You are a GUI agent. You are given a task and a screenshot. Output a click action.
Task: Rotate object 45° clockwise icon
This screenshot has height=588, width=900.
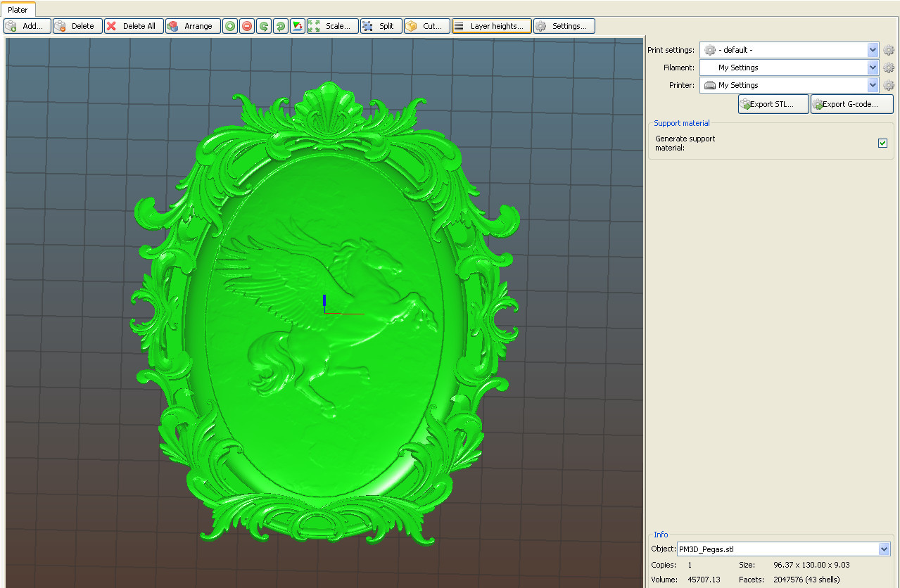(x=281, y=26)
